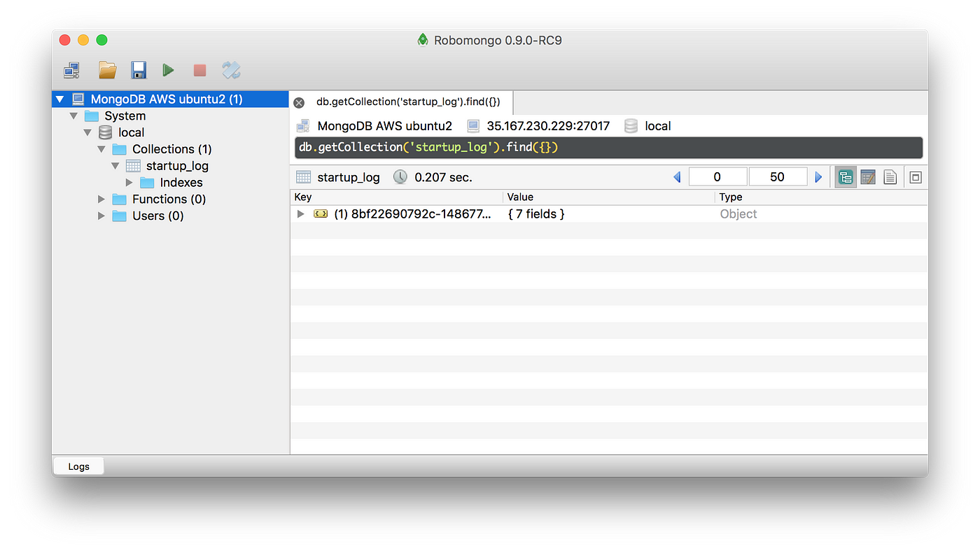Save script with floppy disk icon
980x551 pixels.
tap(139, 70)
